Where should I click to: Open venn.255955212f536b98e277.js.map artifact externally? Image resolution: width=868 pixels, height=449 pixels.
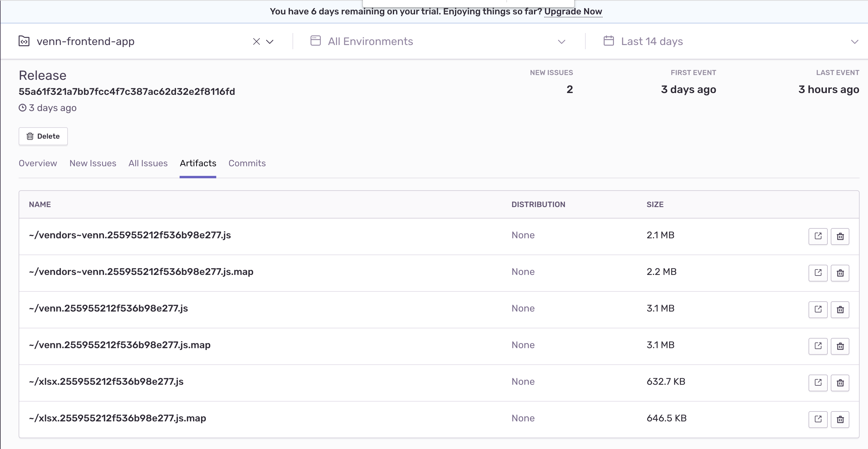[x=818, y=346]
